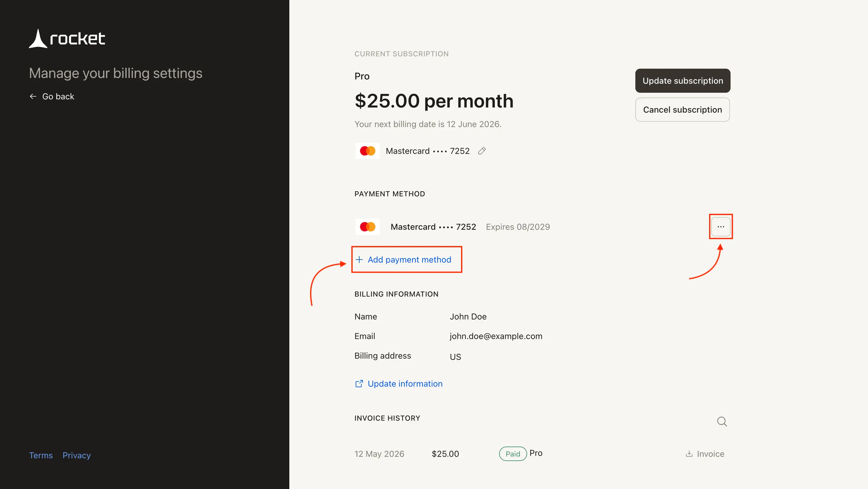Select email john.doe@example.com text
This screenshot has height=489, width=868.
point(496,336)
